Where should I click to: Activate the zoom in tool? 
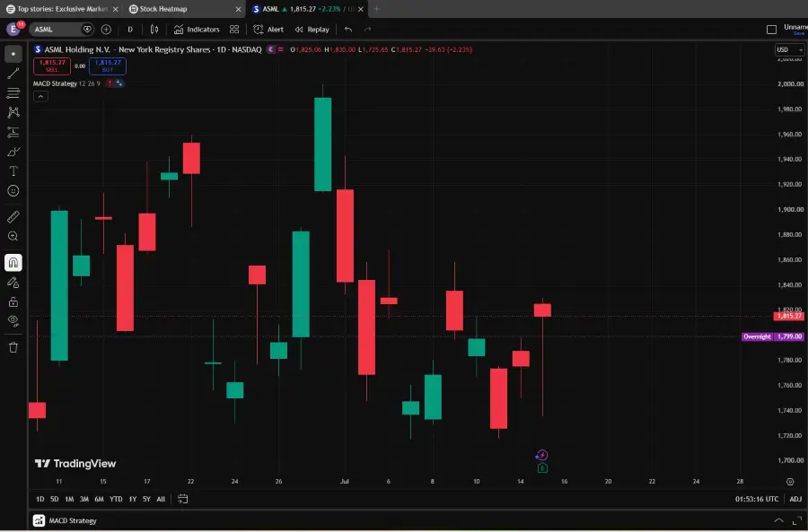coord(13,236)
